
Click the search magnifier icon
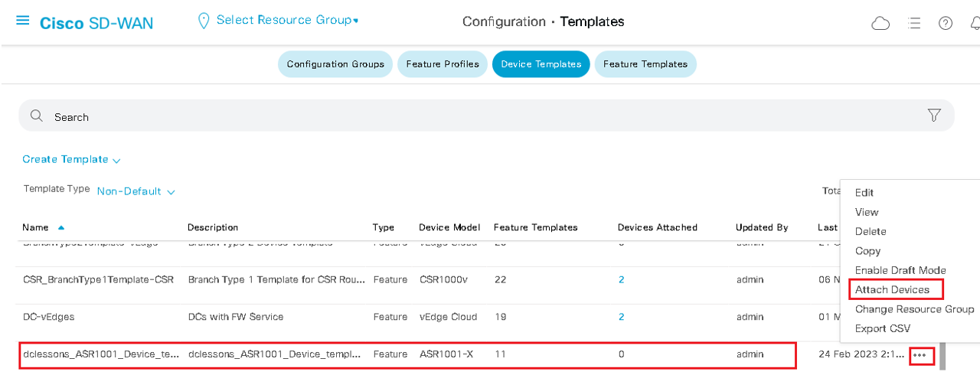click(36, 116)
